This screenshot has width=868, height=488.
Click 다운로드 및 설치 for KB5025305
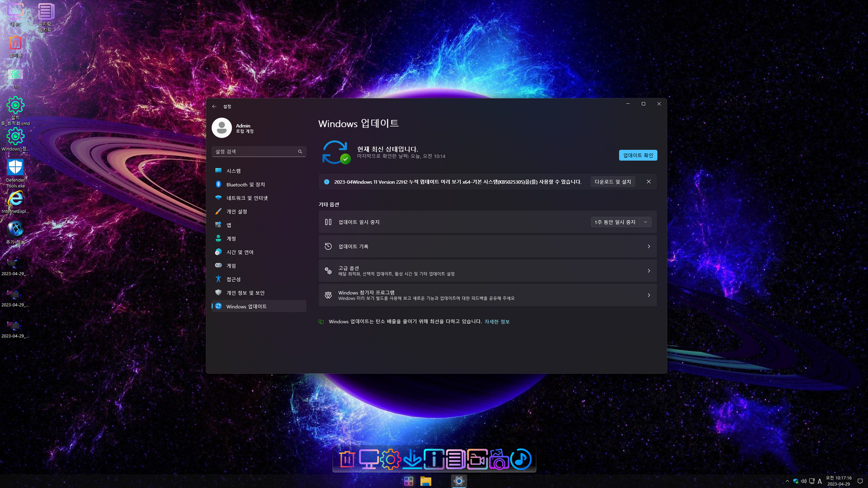613,182
